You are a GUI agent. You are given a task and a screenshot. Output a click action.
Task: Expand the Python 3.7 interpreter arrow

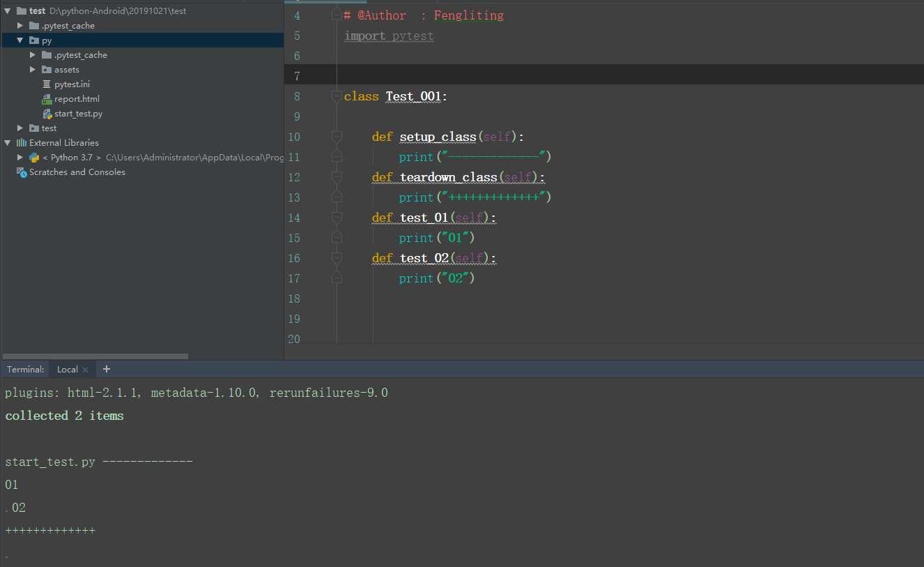click(20, 157)
